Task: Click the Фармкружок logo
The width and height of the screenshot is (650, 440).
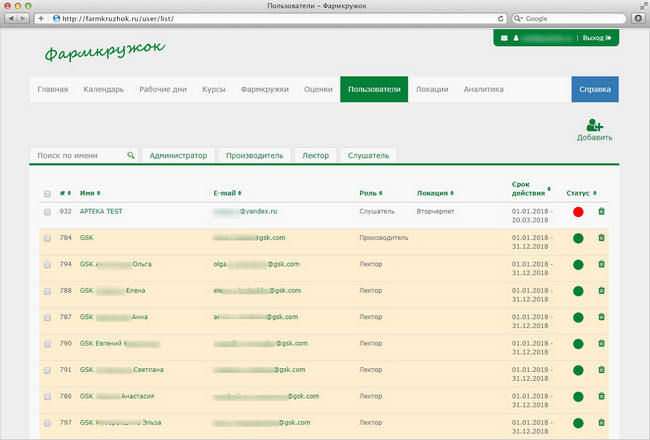Action: pyautogui.click(x=104, y=51)
